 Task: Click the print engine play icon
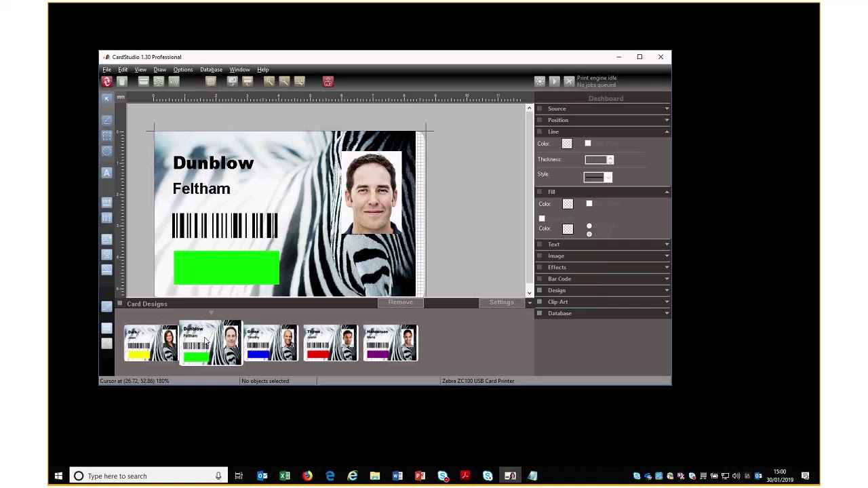pos(554,81)
